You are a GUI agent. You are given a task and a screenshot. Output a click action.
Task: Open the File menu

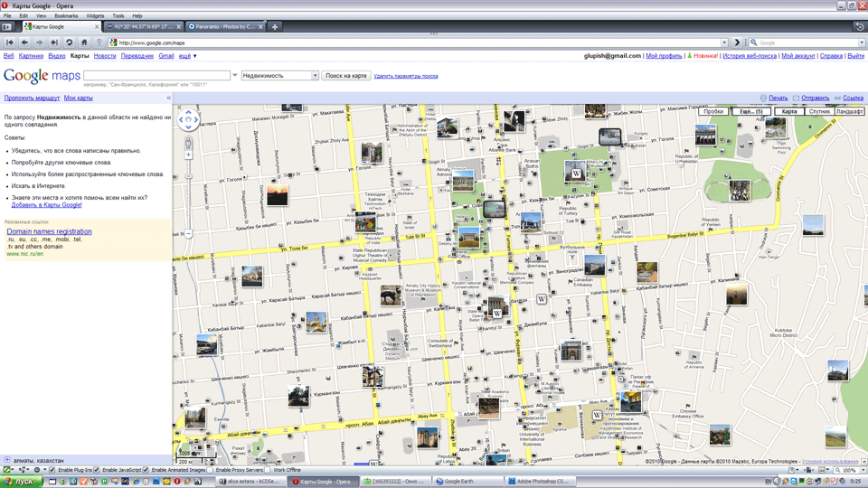(x=7, y=16)
